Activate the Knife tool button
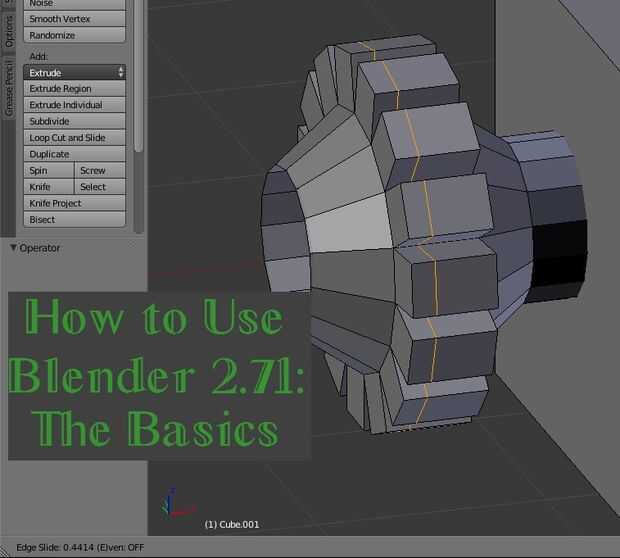 pyautogui.click(x=49, y=187)
